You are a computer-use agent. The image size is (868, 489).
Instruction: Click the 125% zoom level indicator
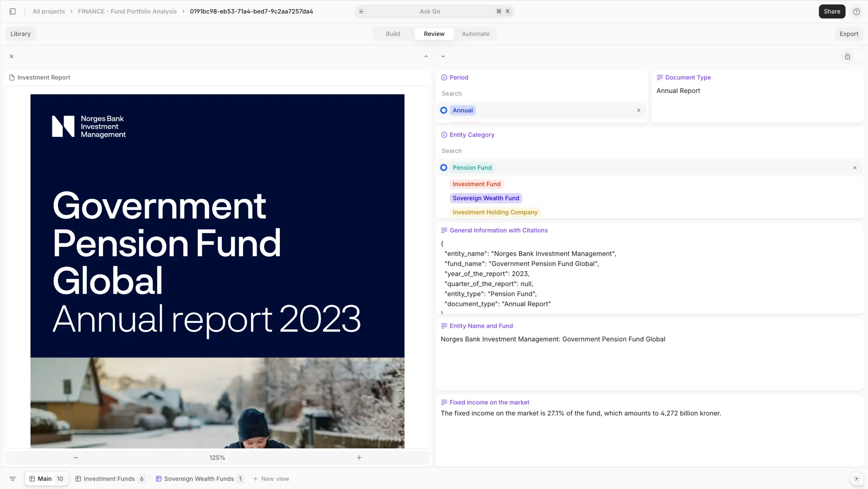[217, 458]
